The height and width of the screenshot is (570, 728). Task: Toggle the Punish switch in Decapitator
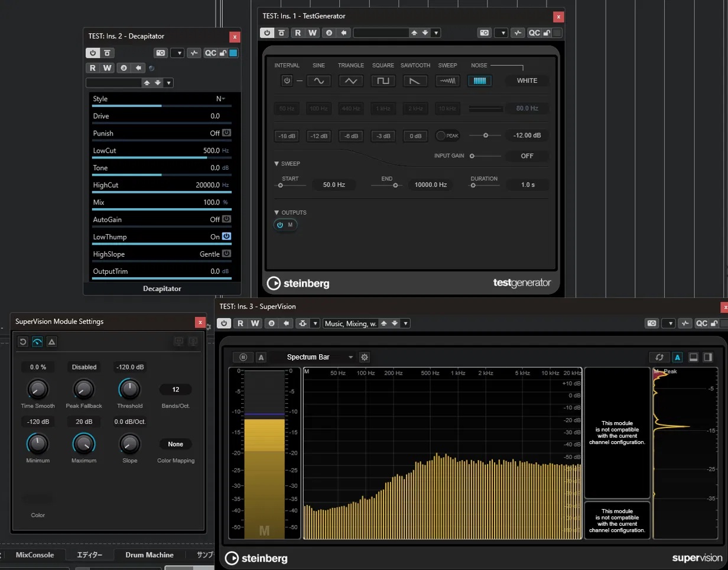(226, 133)
